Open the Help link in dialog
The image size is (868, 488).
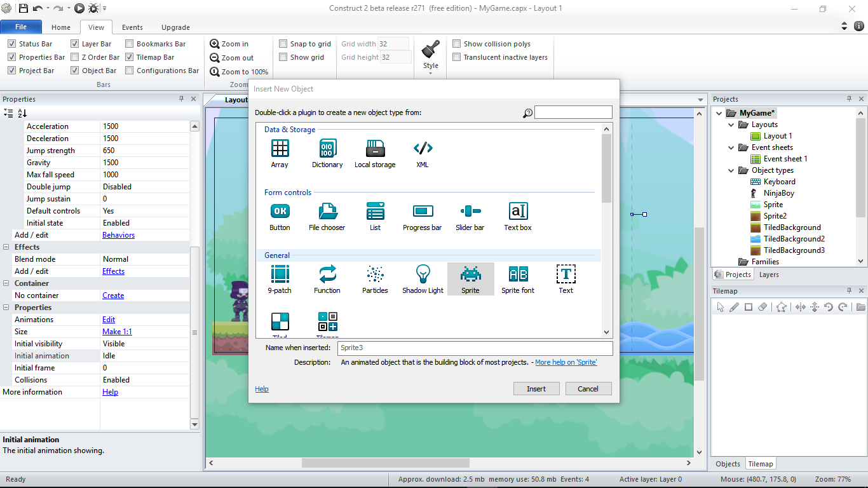tap(262, 389)
